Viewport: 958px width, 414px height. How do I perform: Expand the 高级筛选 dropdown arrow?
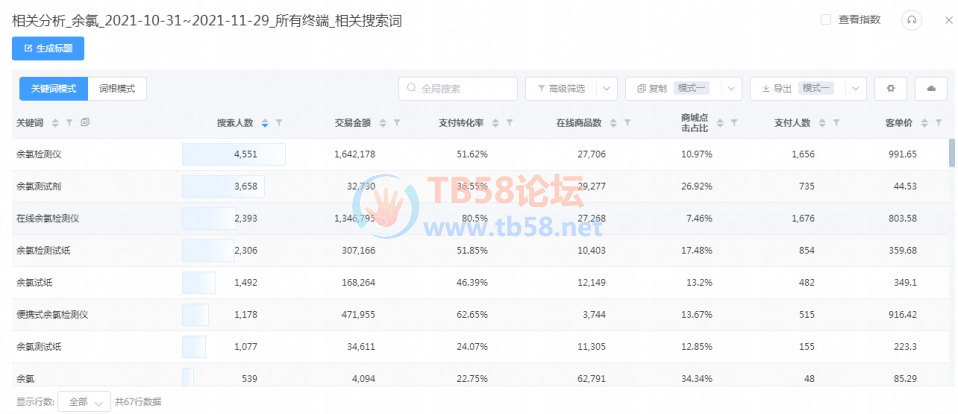coord(607,89)
